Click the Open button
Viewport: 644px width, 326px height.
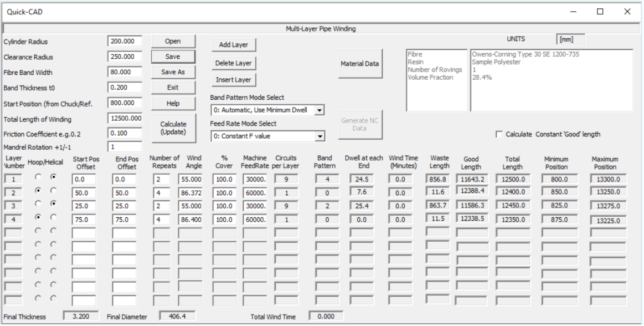pos(173,41)
